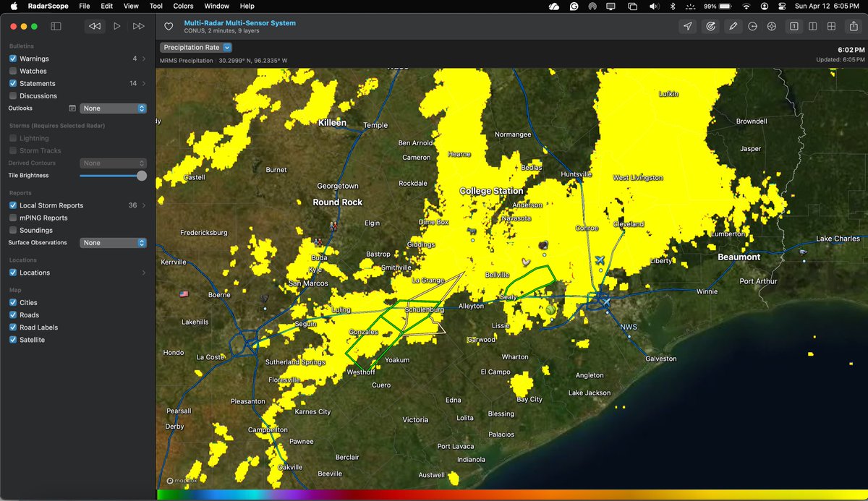Open the Edit menu

(x=107, y=6)
